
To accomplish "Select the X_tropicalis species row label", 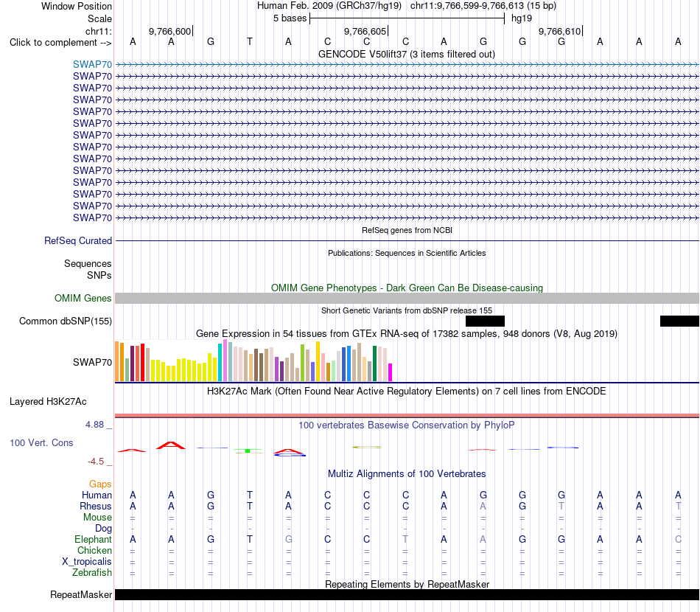I will 87,562.
